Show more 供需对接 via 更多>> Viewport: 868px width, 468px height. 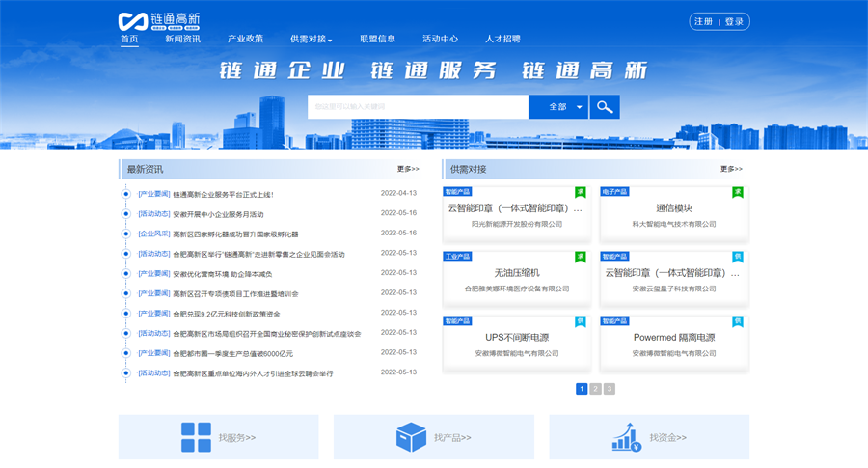pyautogui.click(x=731, y=169)
